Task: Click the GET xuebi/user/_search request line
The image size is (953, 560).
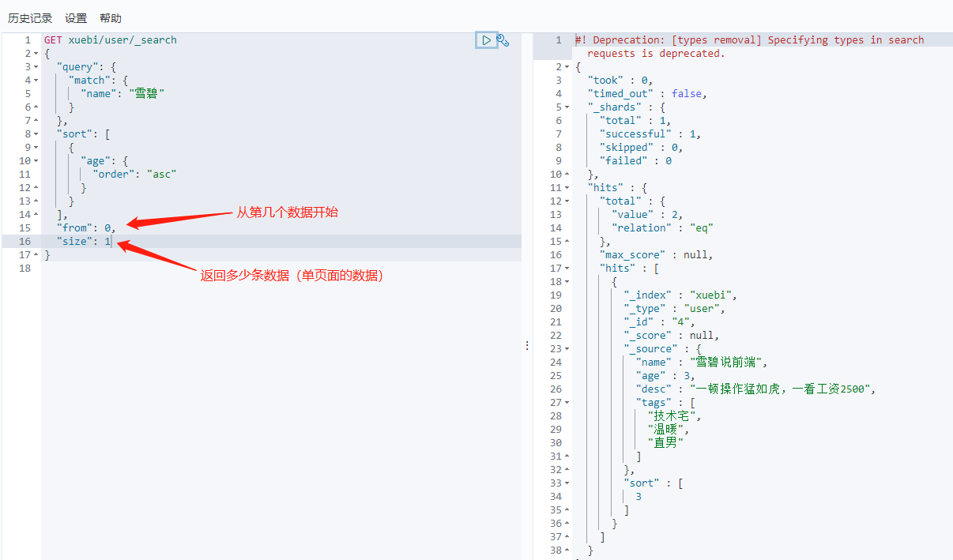Action: pos(111,40)
